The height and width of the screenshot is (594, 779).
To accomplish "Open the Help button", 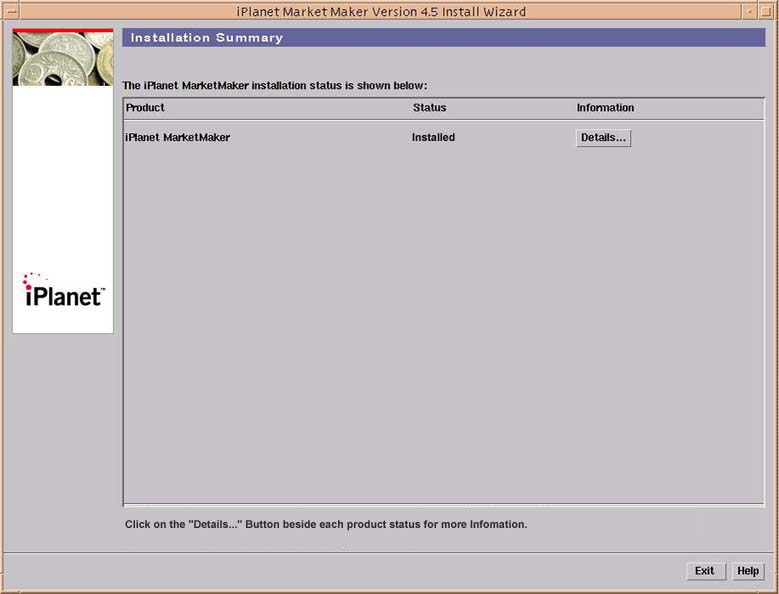I will pos(748,571).
